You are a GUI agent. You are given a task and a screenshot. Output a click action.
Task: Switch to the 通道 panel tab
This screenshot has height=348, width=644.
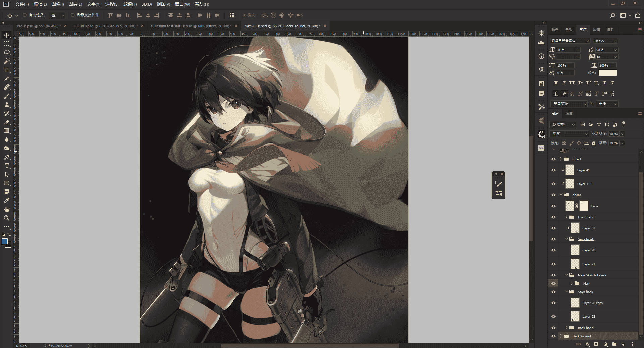[569, 114]
